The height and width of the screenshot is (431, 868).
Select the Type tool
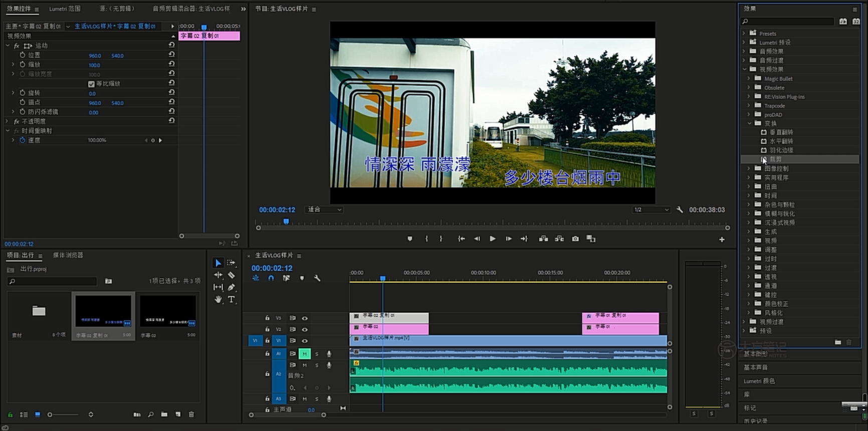pyautogui.click(x=231, y=299)
